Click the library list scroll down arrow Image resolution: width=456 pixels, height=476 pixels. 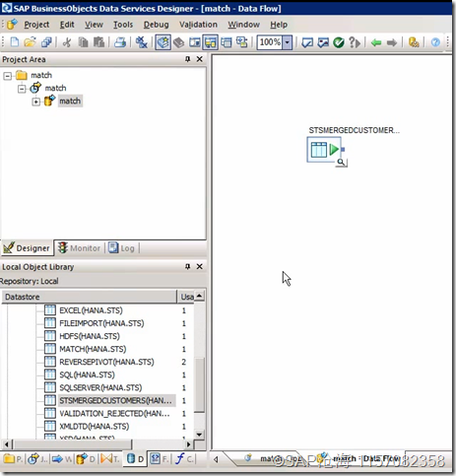[x=199, y=435]
